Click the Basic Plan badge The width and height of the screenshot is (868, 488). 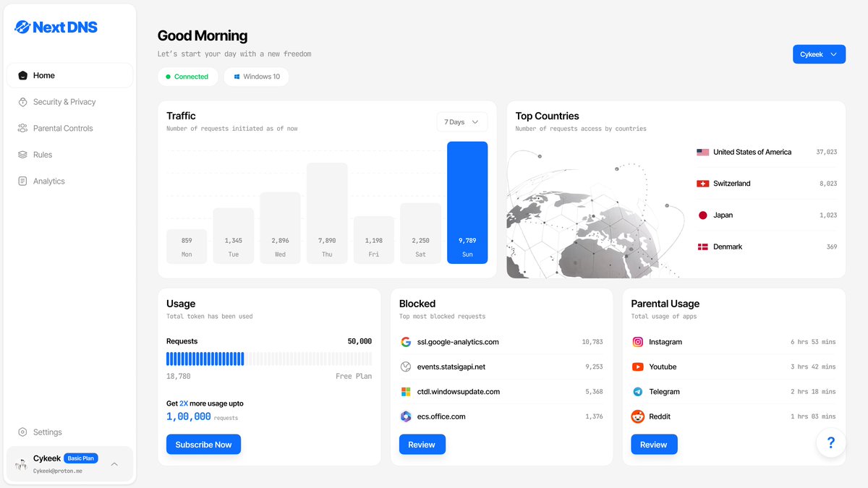tap(81, 458)
